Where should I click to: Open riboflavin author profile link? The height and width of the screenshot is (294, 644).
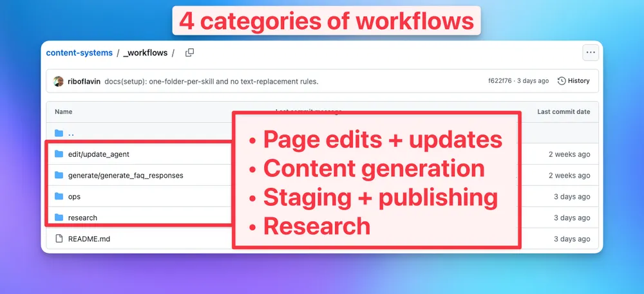click(x=84, y=81)
